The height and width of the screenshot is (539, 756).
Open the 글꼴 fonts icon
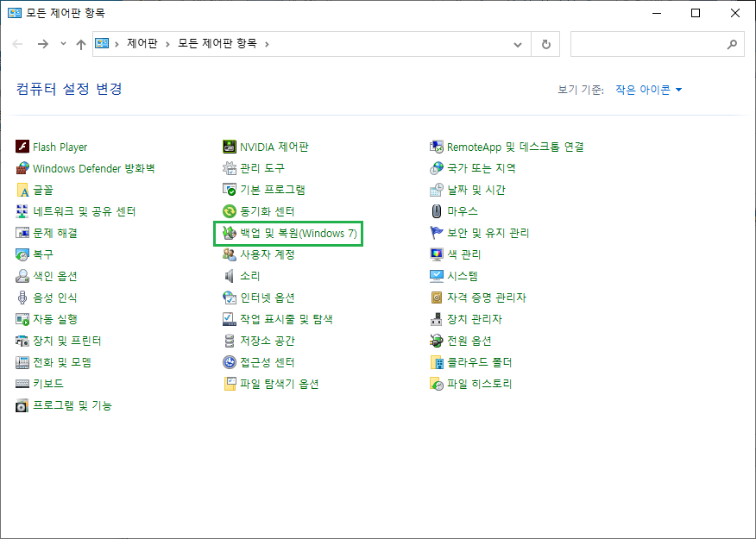(x=22, y=190)
